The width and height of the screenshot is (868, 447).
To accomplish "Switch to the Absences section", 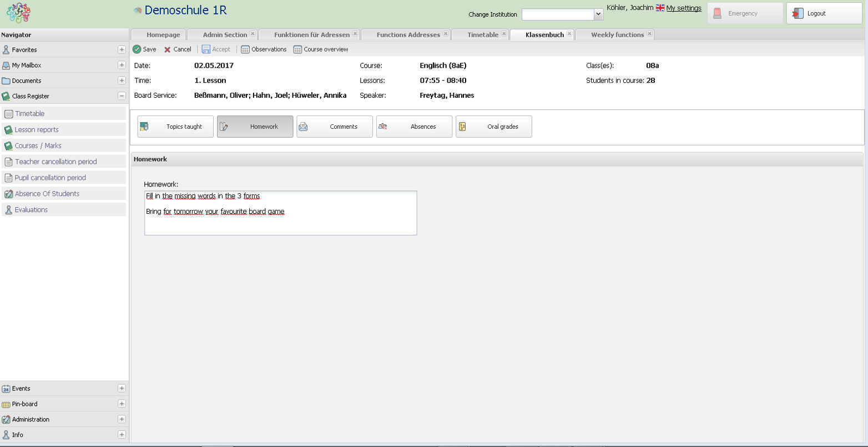I will tap(414, 127).
